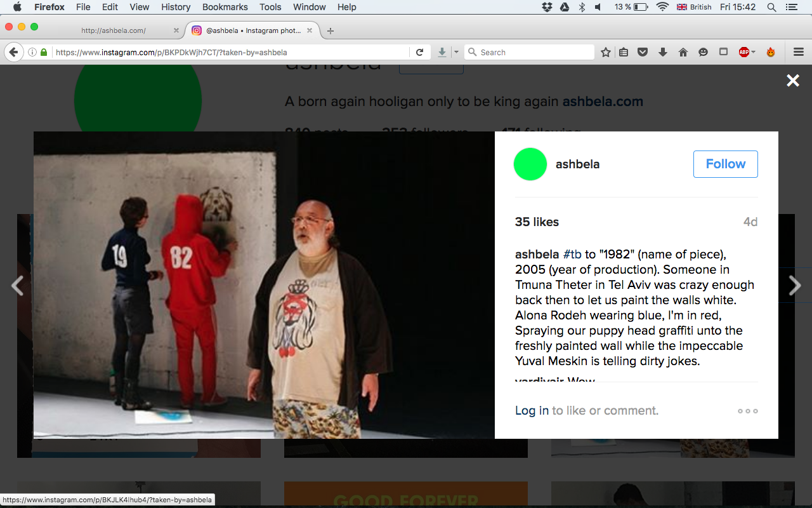The width and height of the screenshot is (812, 508).
Task: Open ashbela.com link in profile bio
Action: (x=603, y=102)
